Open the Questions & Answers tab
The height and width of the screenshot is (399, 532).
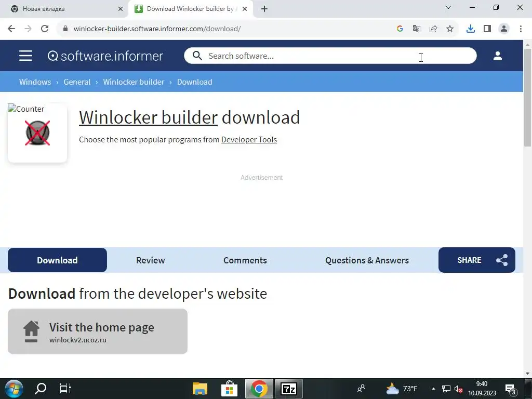(x=367, y=260)
